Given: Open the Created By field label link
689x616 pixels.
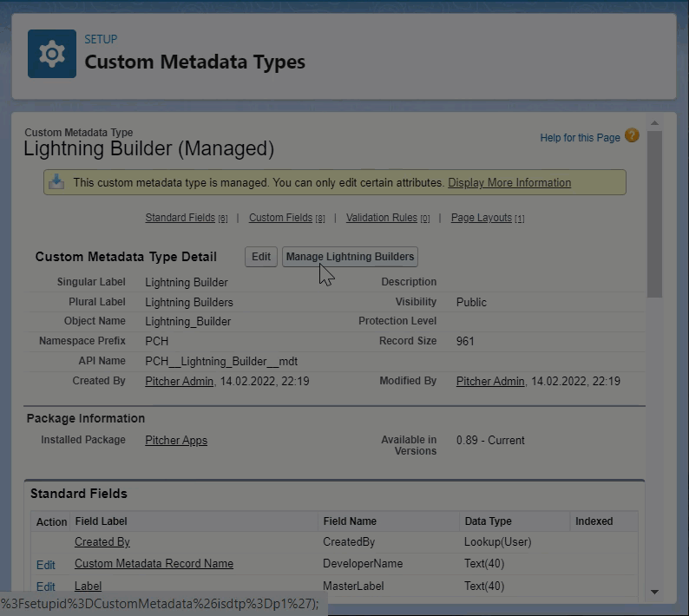Looking at the screenshot, I should pos(102,542).
